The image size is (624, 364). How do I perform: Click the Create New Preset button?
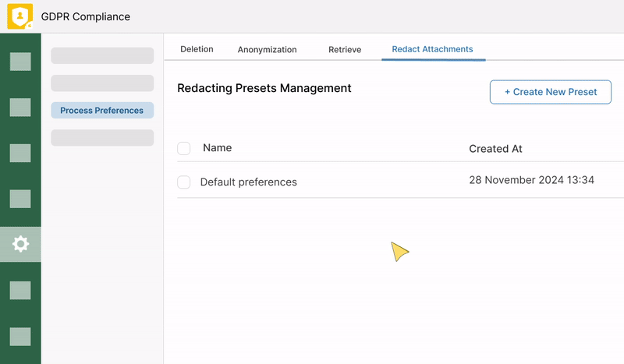coord(551,91)
